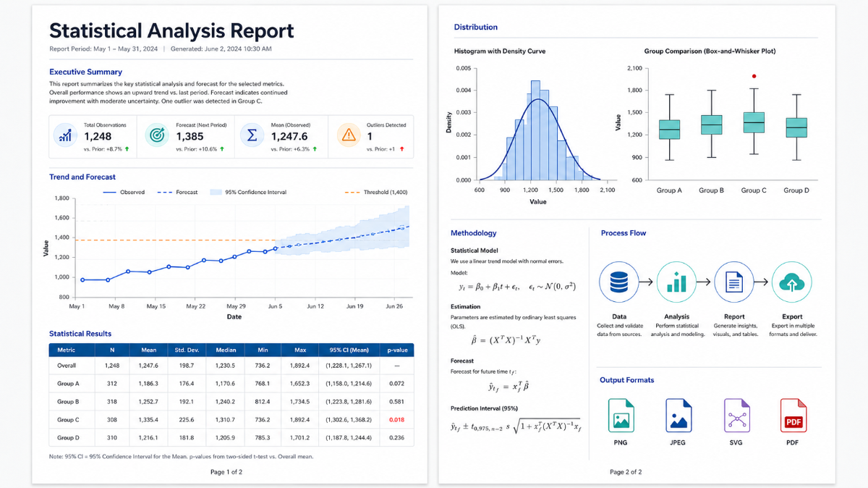
Task: Click the Export cloud upload icon
Action: (x=791, y=282)
